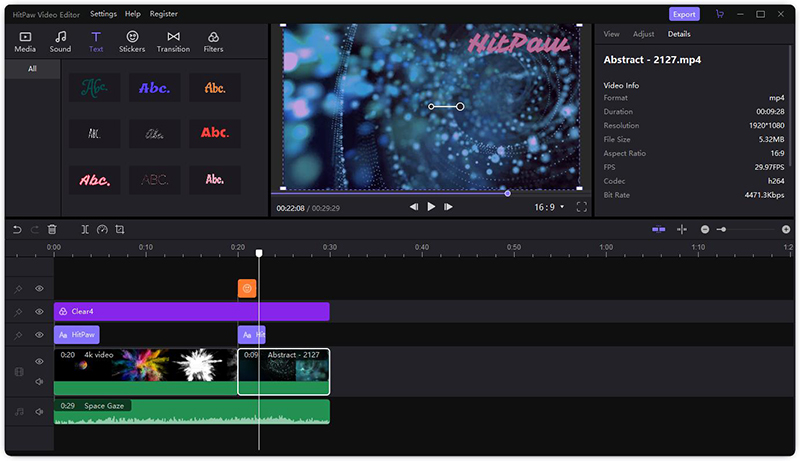Image resolution: width=800 pixels, height=461 pixels.
Task: Toggle timeline snapping magnet icon
Action: [x=659, y=229]
